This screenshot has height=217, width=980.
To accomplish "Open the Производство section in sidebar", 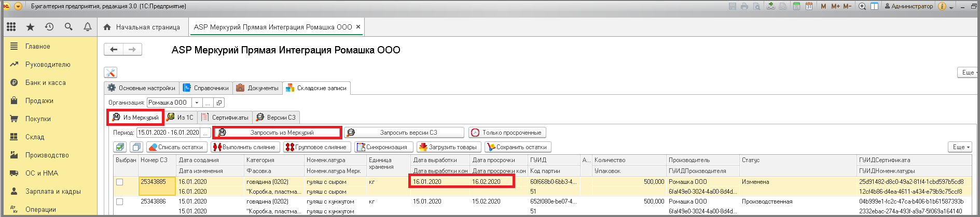I will pos(47,155).
